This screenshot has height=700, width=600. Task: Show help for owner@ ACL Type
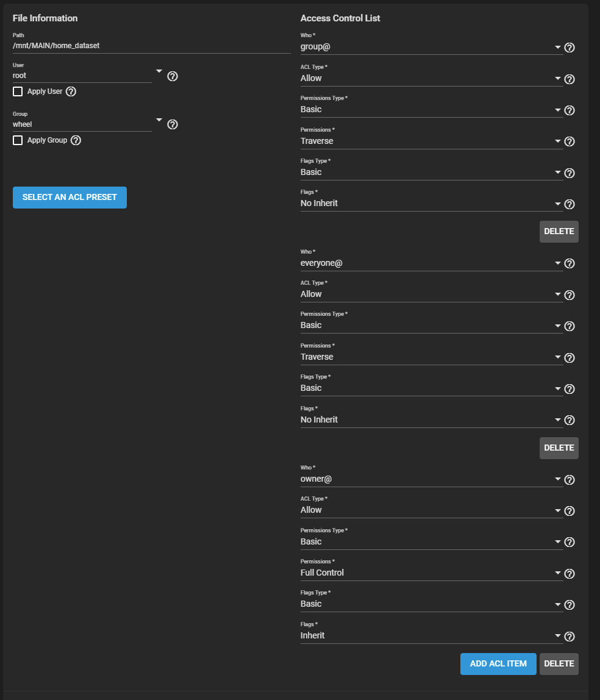(569, 511)
